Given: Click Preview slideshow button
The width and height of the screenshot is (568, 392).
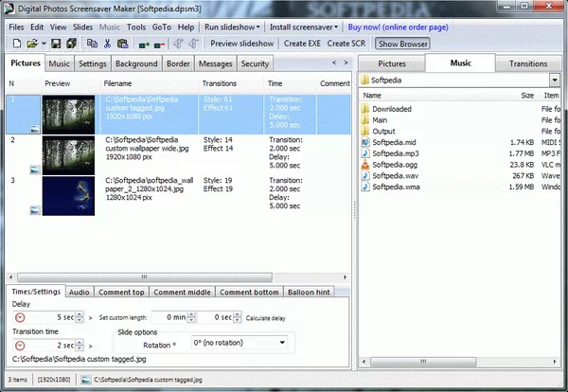Looking at the screenshot, I should (242, 44).
